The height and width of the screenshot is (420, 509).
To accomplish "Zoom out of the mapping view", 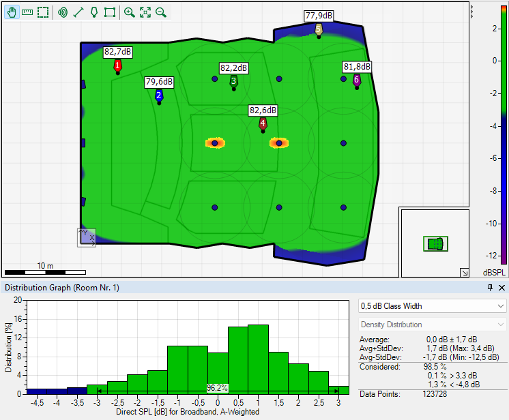I will click(x=161, y=12).
